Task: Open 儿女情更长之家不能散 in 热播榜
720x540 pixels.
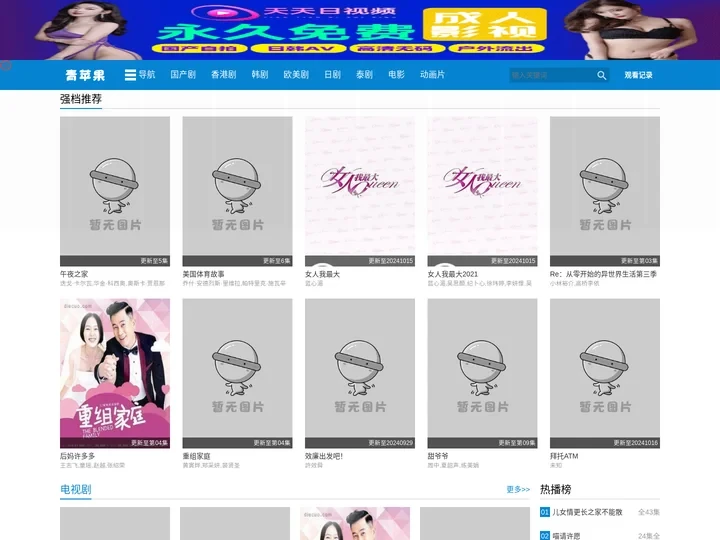Action: click(587, 512)
